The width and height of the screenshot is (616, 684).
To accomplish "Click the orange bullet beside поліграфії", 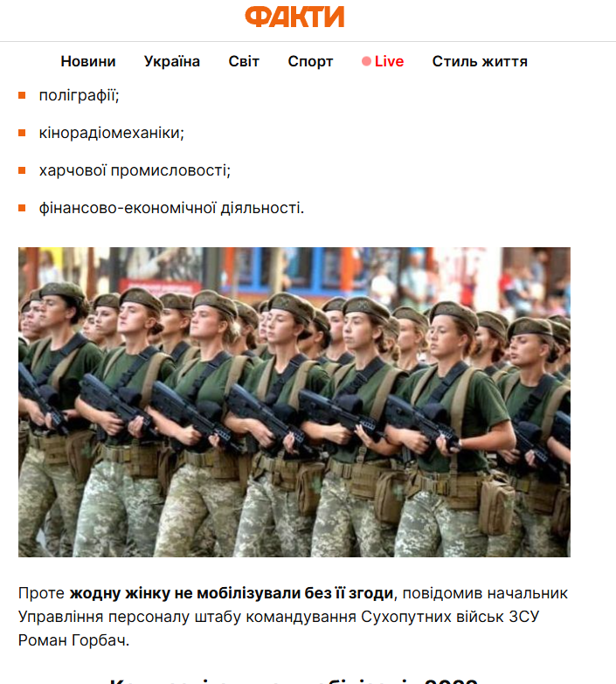I will [22, 95].
